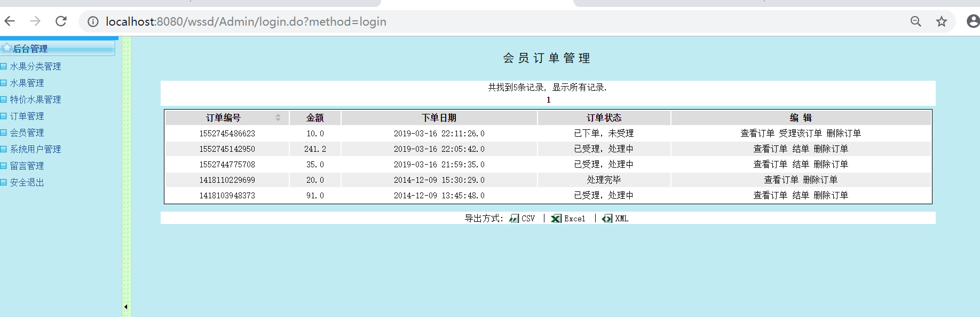
Task: Open 水果分类管理 in the sidebar
Action: [x=35, y=66]
